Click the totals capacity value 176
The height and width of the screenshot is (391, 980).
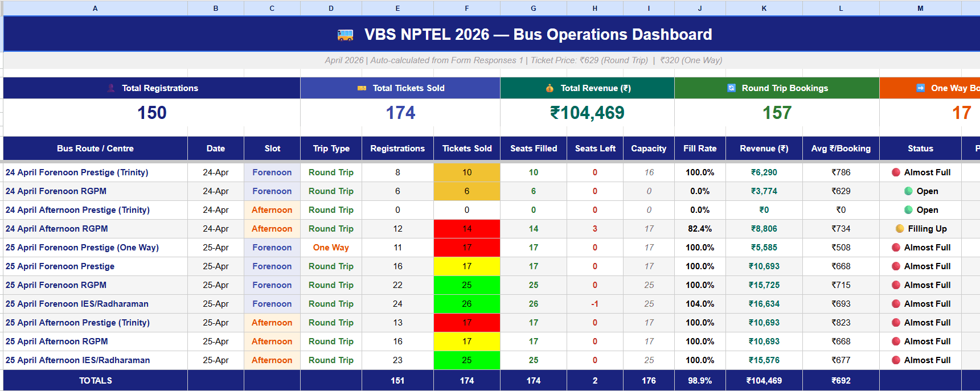(x=649, y=380)
